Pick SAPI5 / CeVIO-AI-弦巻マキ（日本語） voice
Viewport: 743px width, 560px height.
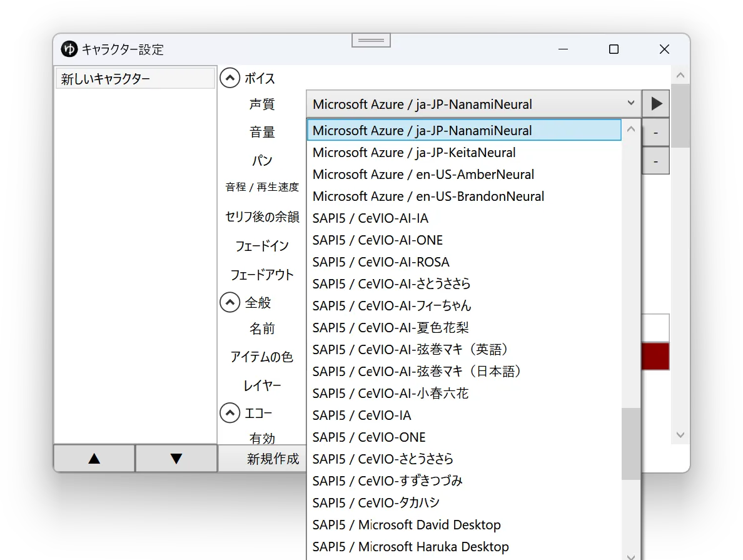(464, 371)
